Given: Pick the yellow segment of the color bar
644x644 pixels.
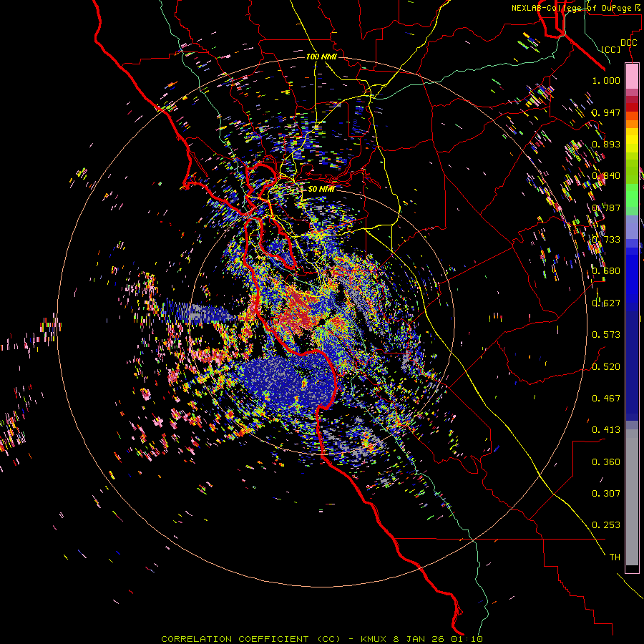Looking at the screenshot, I should click(x=632, y=140).
